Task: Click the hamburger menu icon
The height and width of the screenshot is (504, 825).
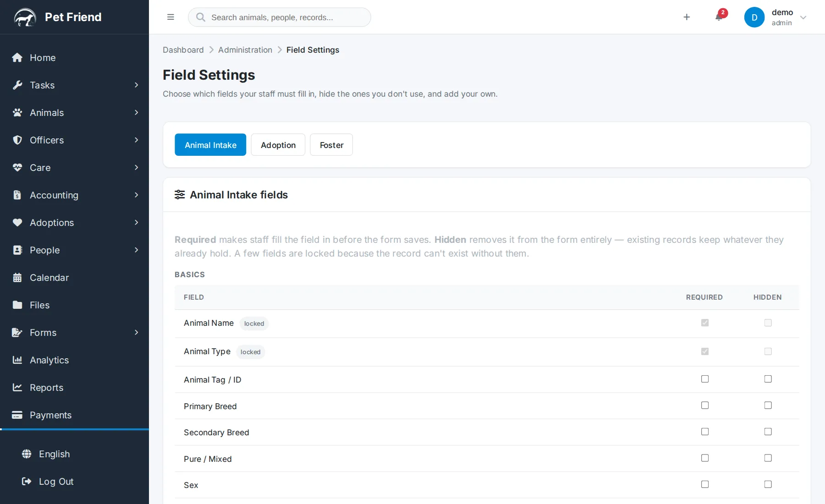Action: coord(170,17)
